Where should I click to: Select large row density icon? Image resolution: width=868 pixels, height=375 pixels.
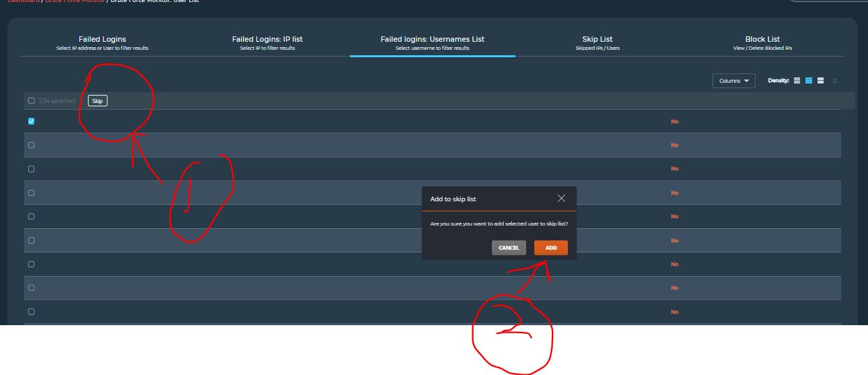[820, 81]
